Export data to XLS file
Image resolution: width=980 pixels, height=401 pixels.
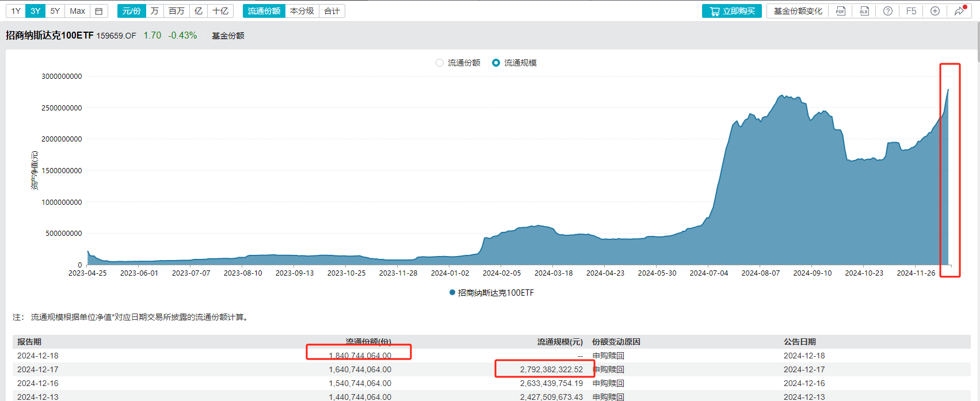pyautogui.click(x=864, y=11)
